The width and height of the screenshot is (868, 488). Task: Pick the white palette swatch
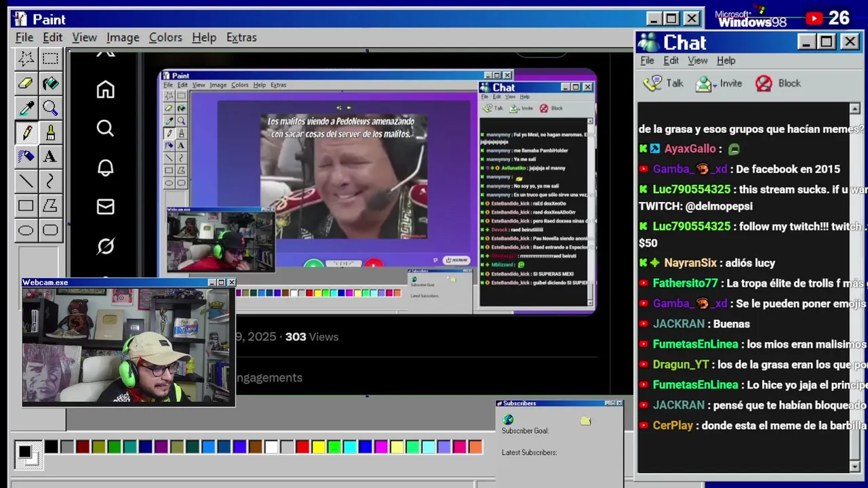[271, 447]
